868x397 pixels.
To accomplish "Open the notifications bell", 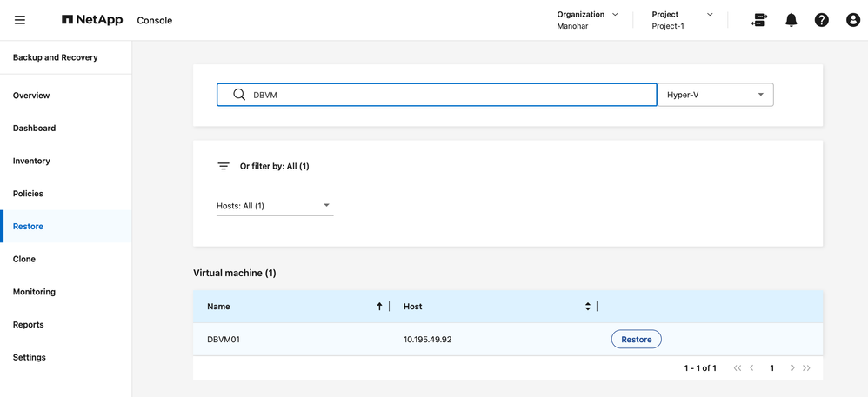I will click(x=791, y=20).
